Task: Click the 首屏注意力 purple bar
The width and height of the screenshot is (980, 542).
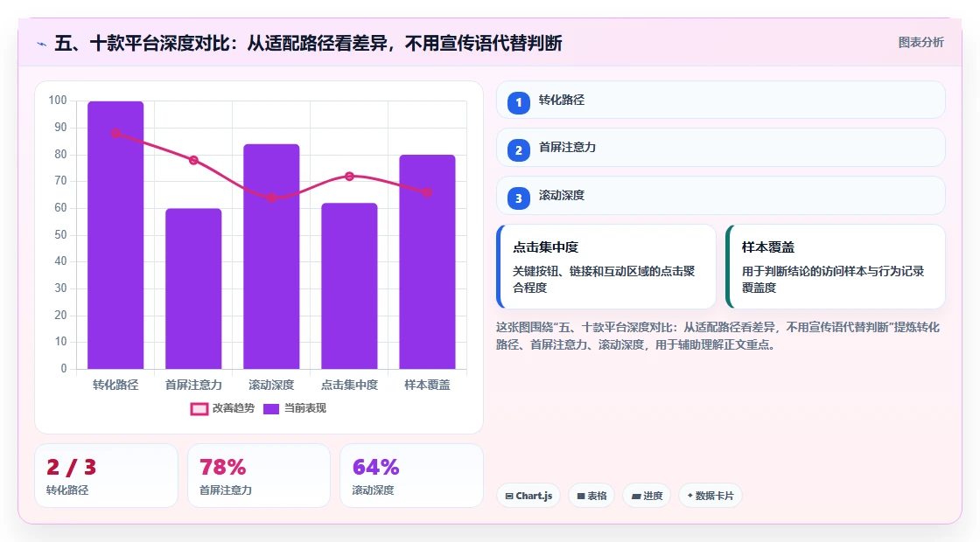Action: coord(193,288)
